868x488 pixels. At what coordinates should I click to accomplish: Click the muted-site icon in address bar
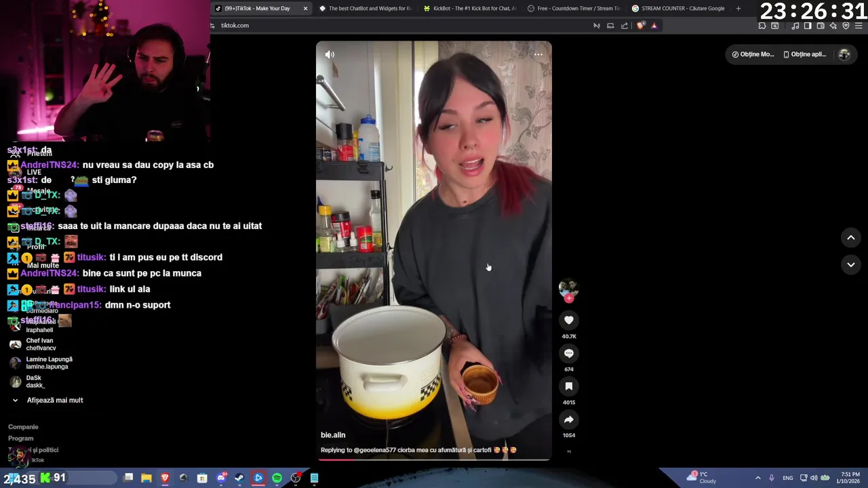coord(597,26)
